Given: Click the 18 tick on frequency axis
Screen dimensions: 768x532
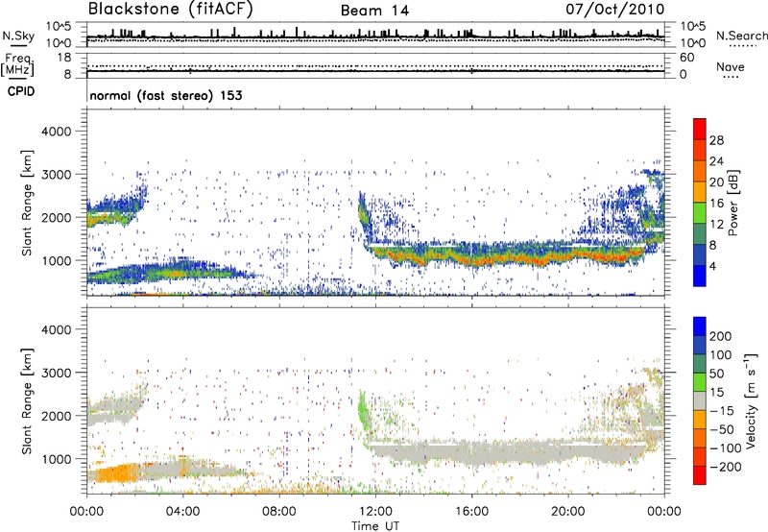Looking at the screenshot, I should [x=63, y=58].
